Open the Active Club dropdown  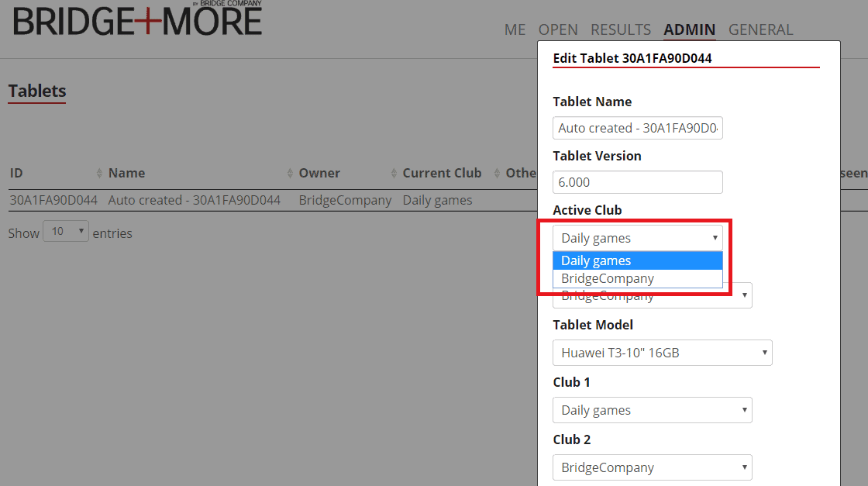point(637,238)
